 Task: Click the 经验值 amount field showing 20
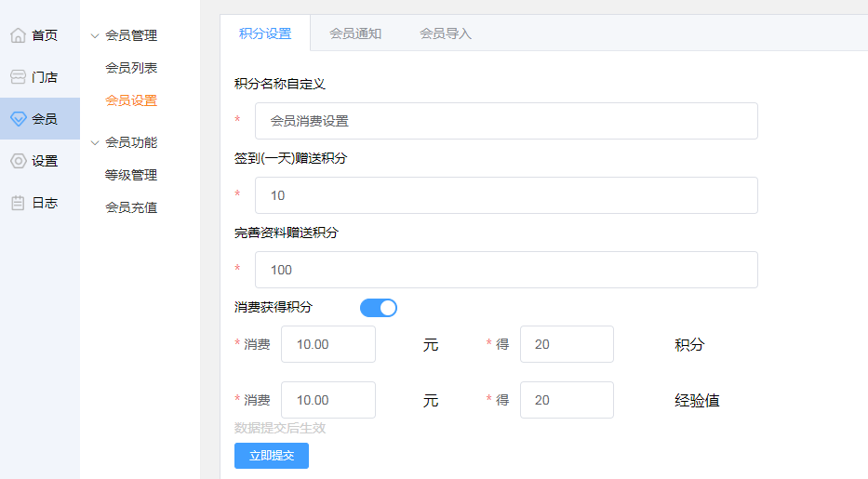click(x=567, y=400)
